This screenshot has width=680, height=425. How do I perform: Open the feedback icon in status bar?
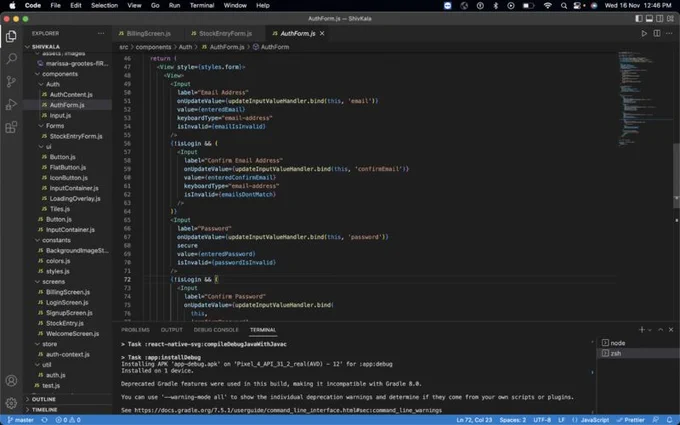(656, 420)
